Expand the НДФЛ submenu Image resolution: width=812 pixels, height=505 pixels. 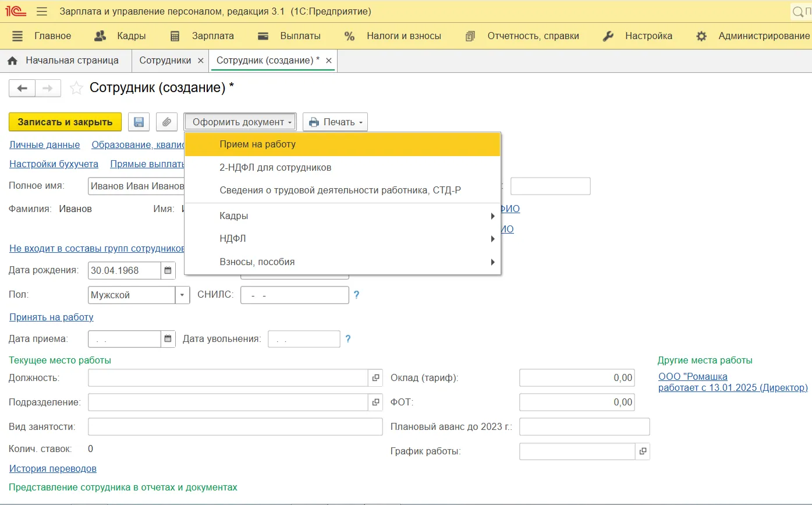(343, 239)
